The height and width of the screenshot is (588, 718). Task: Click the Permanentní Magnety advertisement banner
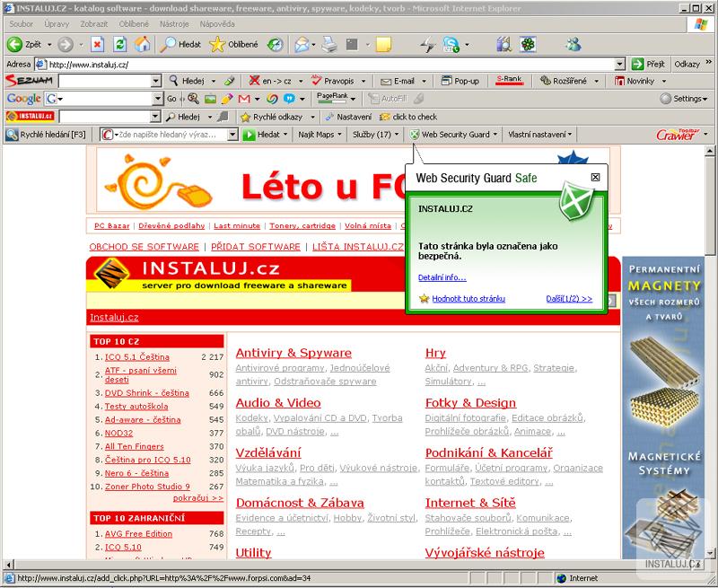[663, 408]
